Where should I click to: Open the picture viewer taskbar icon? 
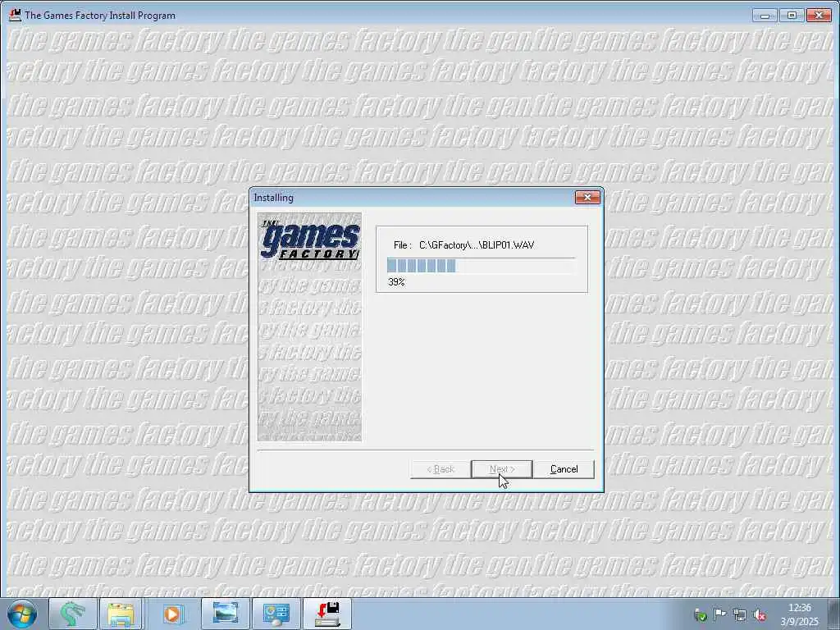tap(225, 614)
